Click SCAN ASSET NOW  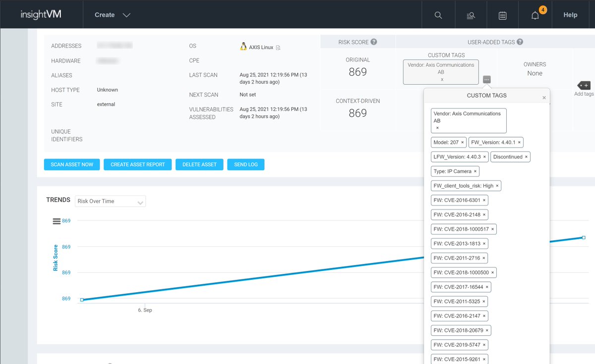71,164
